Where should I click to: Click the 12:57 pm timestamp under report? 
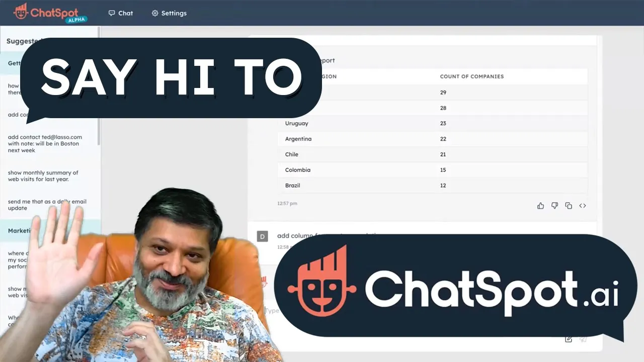pos(287,204)
